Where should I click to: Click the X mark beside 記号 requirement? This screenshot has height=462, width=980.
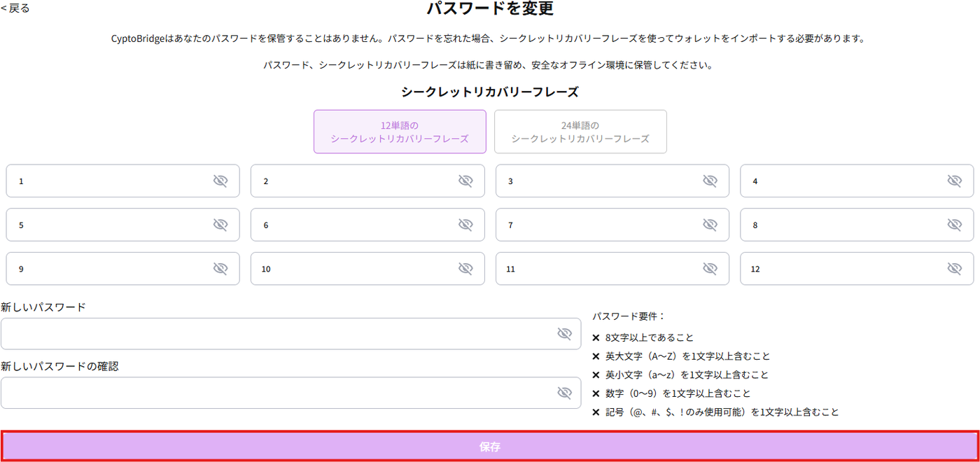click(x=596, y=412)
